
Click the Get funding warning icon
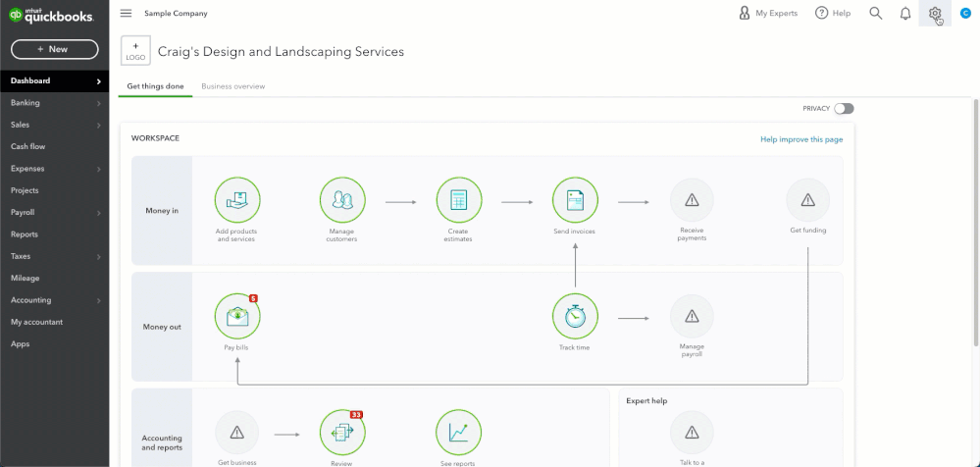pos(807,200)
